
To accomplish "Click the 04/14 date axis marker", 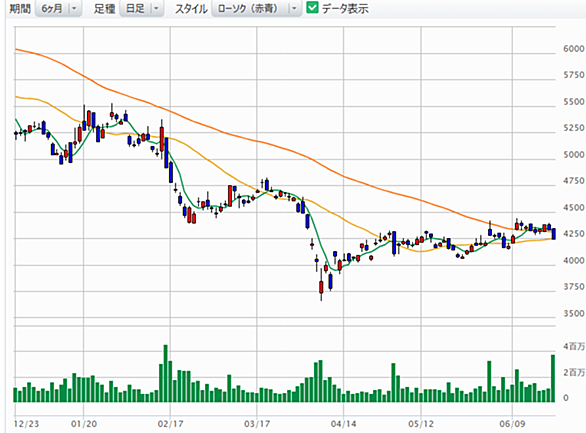I will (343, 424).
